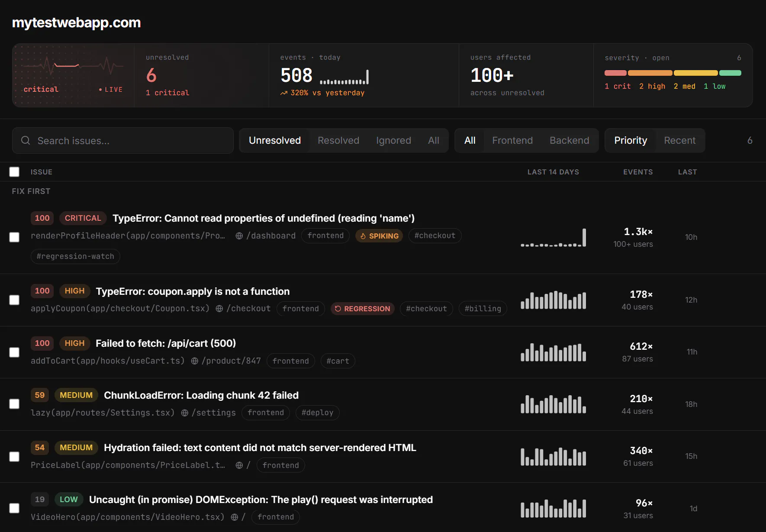Filter by Backend issues
766x532 pixels.
(570, 140)
